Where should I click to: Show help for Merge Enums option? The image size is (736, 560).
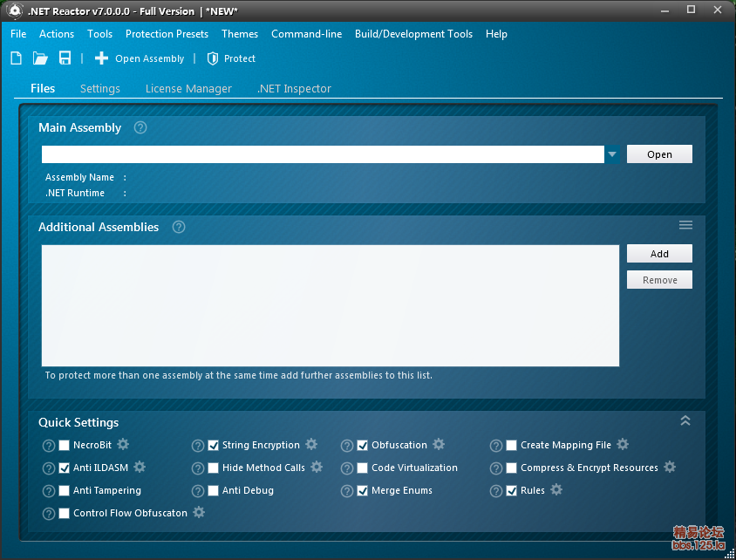click(x=347, y=491)
